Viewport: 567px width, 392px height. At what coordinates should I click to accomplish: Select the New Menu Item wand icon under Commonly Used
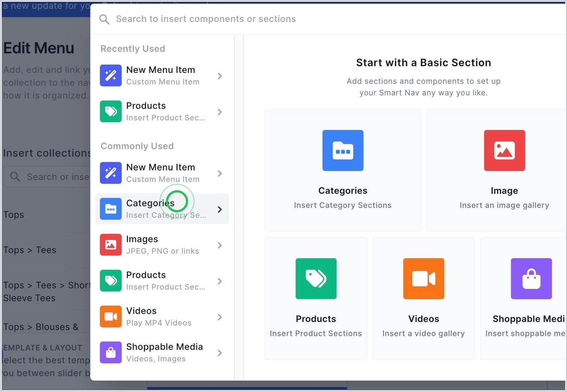pyautogui.click(x=111, y=173)
